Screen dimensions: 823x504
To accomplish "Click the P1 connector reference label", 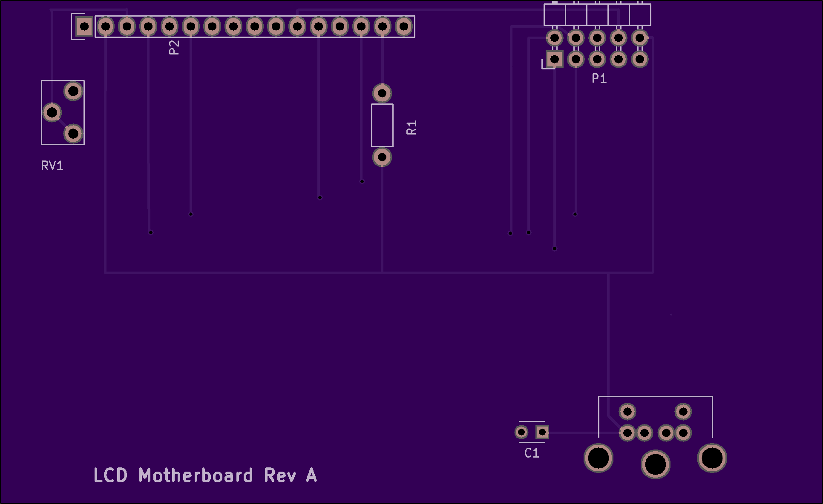I will click(x=599, y=78).
